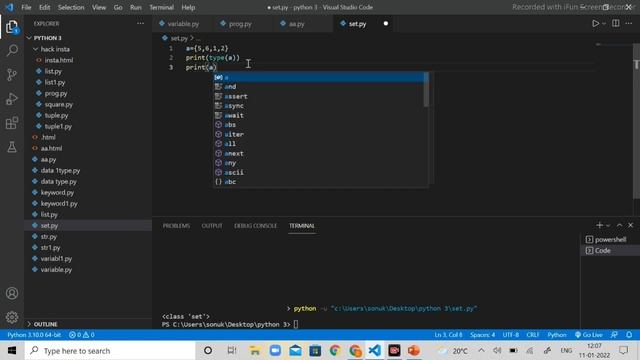Choose 'abs' from autocomplete suggestions

click(321, 125)
